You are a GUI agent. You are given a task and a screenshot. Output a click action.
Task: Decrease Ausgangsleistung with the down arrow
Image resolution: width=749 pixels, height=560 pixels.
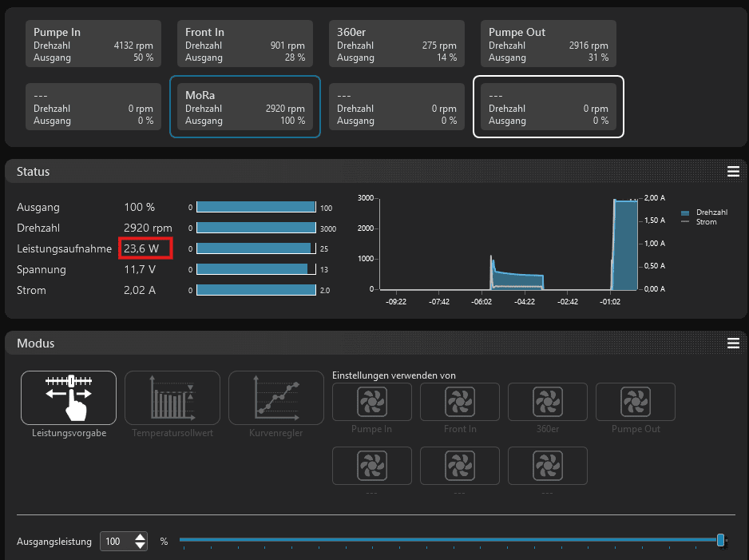click(140, 545)
